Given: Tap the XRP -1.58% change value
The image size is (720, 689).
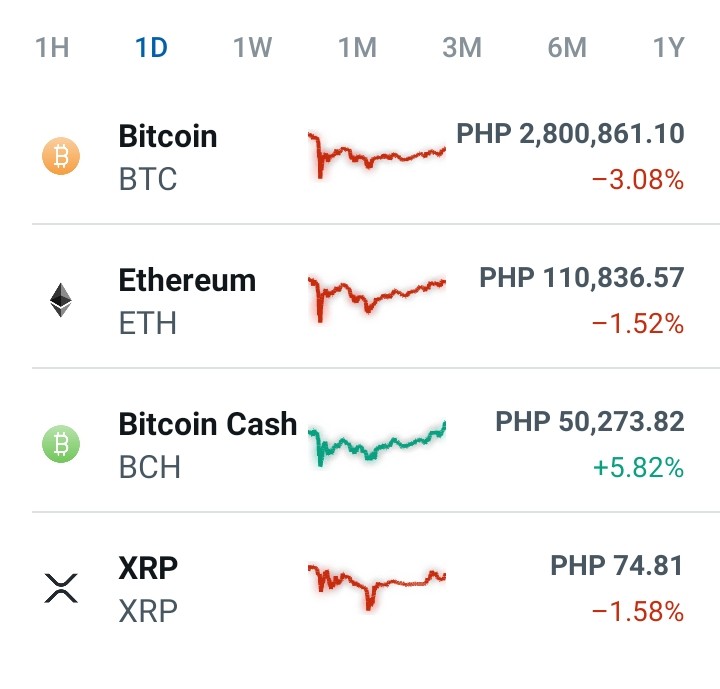Looking at the screenshot, I should [x=638, y=611].
